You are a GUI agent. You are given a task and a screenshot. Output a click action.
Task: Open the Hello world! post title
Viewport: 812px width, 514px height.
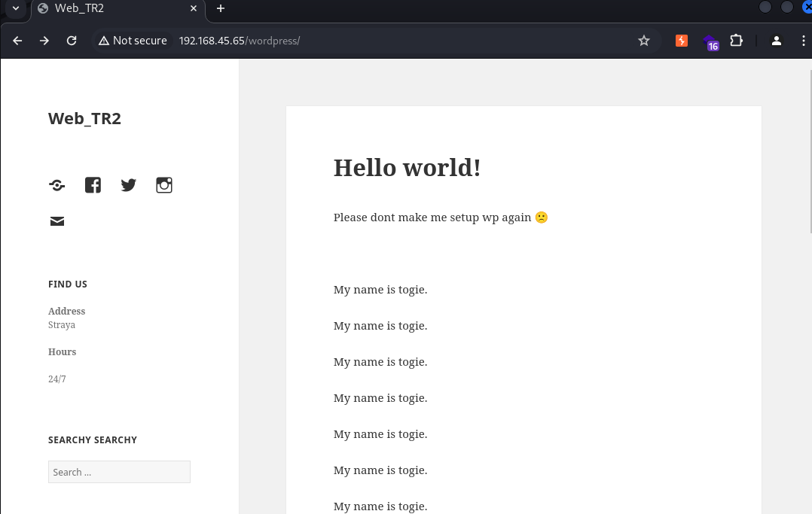(407, 168)
